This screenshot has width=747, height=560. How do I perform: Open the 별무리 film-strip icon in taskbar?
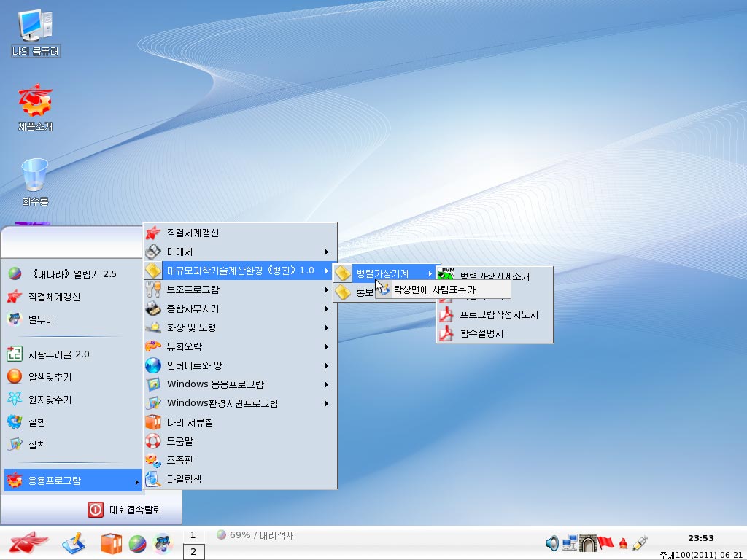click(163, 544)
